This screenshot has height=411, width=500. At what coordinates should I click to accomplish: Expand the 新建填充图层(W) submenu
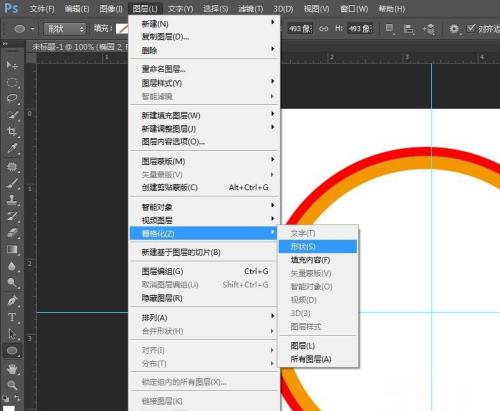pyautogui.click(x=204, y=116)
